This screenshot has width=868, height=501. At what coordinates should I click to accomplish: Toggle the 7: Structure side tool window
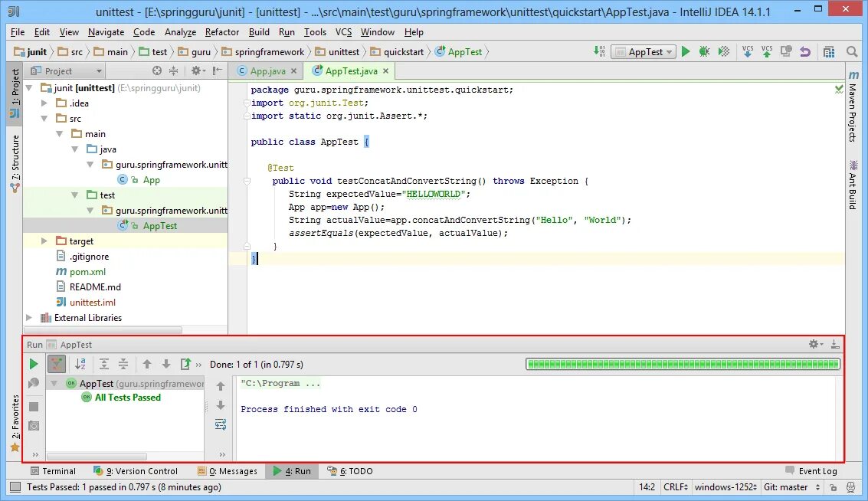[15, 164]
